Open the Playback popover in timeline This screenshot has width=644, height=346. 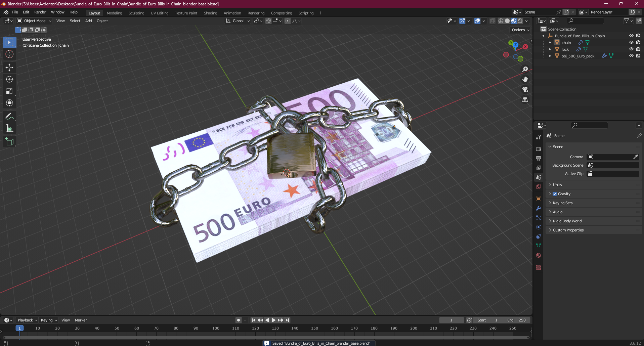(27, 320)
